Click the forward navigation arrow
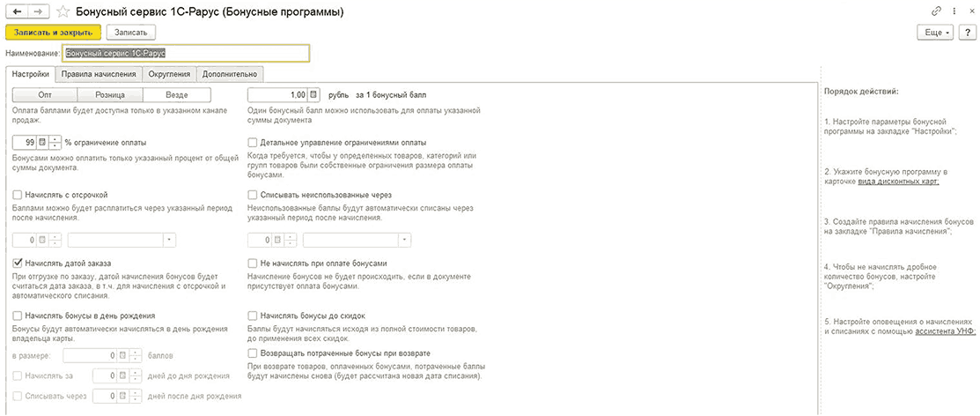Screen dimensions: 980x416 coord(39,11)
